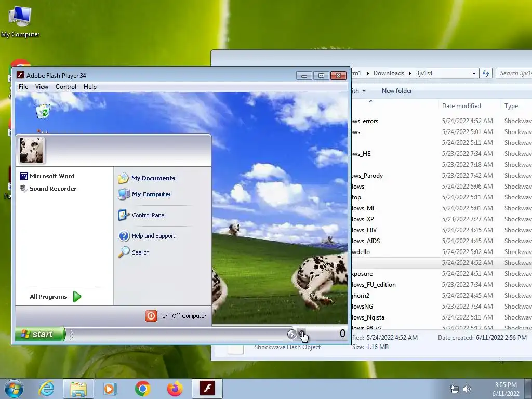Click the volume speaker icon in system tray

click(x=467, y=389)
